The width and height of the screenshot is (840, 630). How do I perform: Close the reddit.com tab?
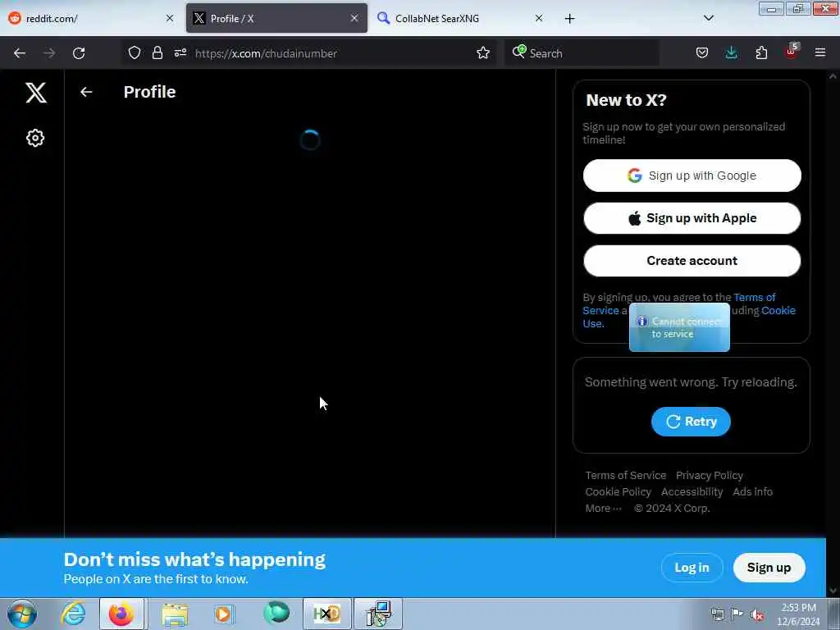(x=170, y=18)
